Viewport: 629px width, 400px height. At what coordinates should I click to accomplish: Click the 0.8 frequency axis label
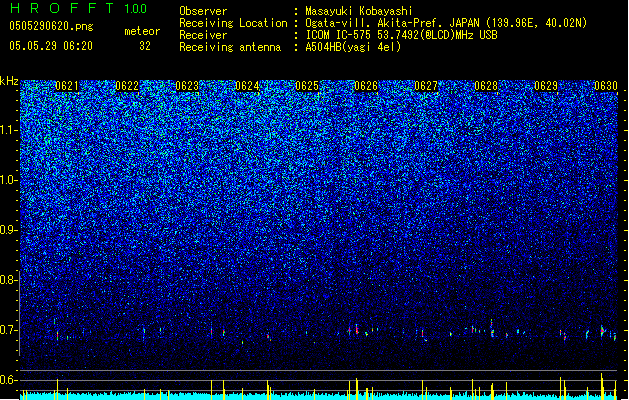[8, 280]
